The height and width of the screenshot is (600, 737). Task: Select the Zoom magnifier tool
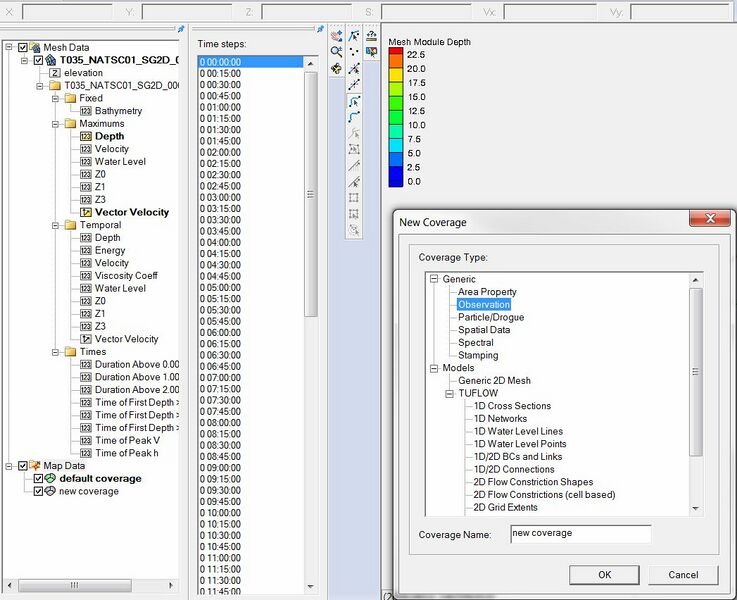click(337, 52)
